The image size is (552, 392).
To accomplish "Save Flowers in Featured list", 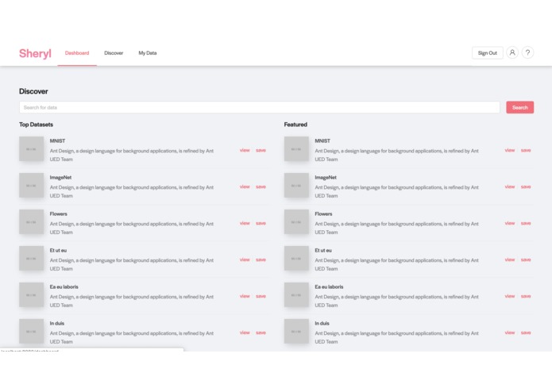I will point(526,224).
